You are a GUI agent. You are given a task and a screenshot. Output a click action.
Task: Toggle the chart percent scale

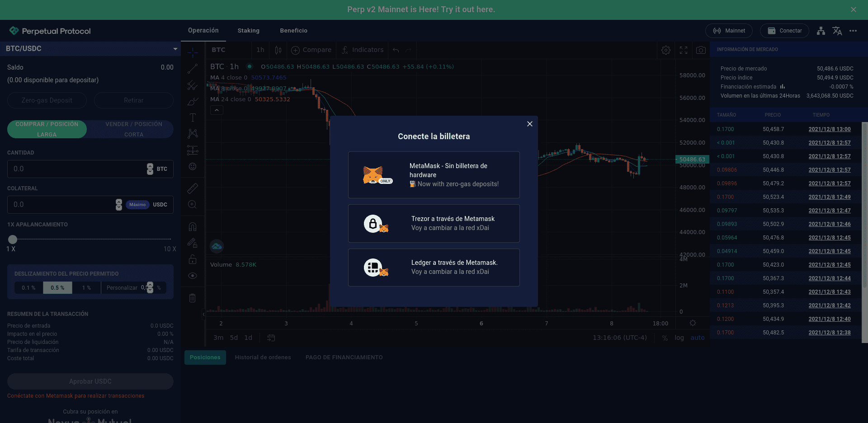click(x=665, y=338)
